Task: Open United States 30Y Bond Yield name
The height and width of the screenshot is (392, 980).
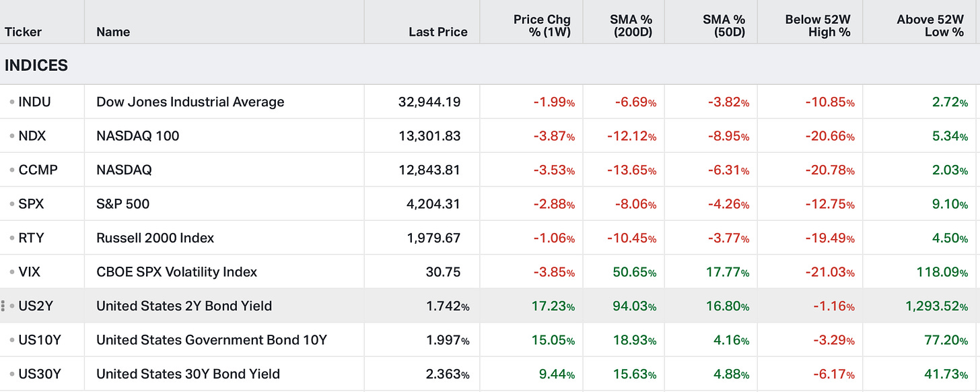Action: [x=188, y=374]
